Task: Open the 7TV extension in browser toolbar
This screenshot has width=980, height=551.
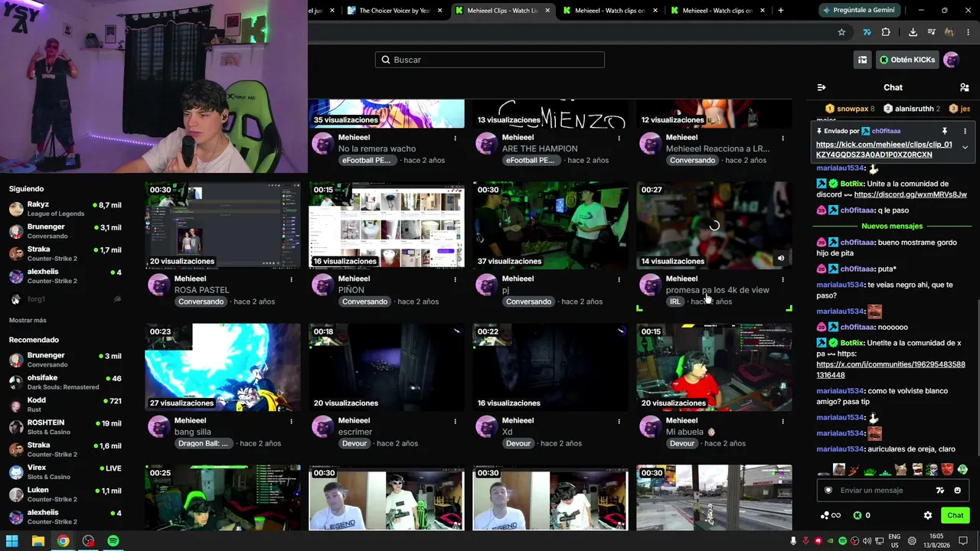Action: point(867,32)
